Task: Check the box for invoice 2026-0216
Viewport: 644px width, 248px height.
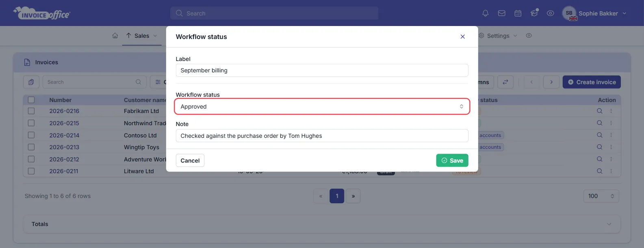Action: [x=31, y=111]
